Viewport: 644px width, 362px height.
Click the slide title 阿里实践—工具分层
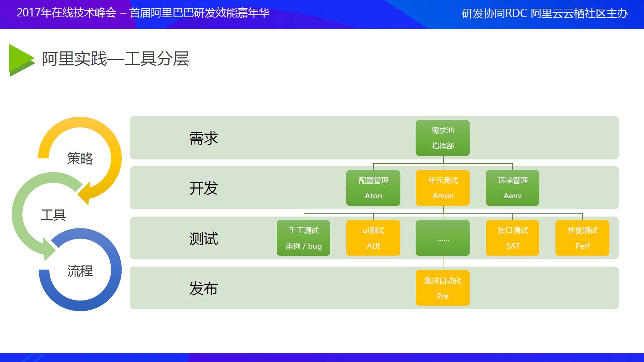click(x=116, y=58)
